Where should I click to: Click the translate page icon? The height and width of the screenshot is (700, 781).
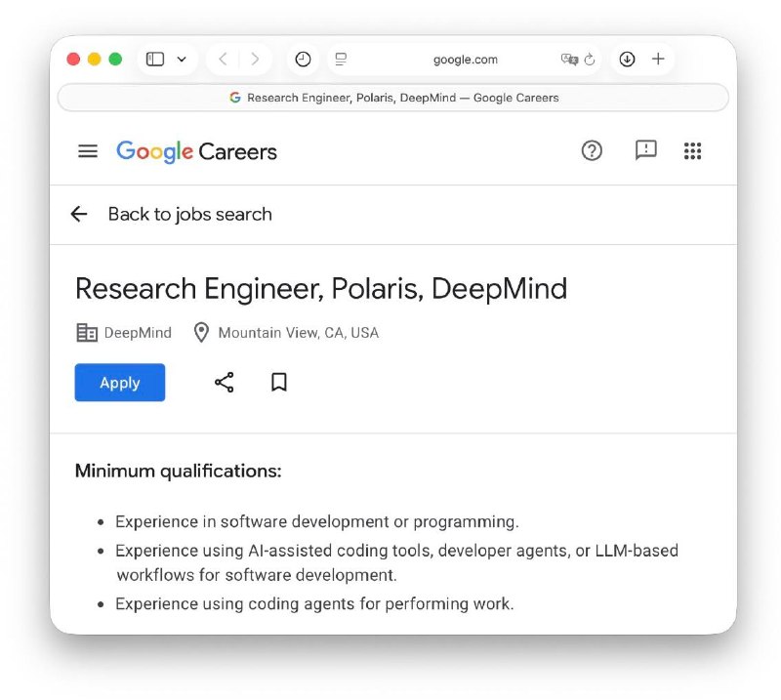tap(569, 60)
